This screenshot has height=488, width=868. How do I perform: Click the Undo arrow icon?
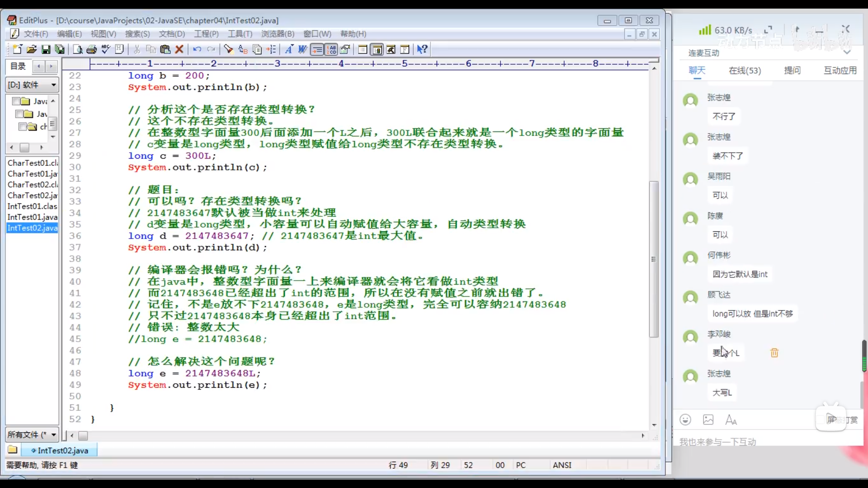(197, 49)
